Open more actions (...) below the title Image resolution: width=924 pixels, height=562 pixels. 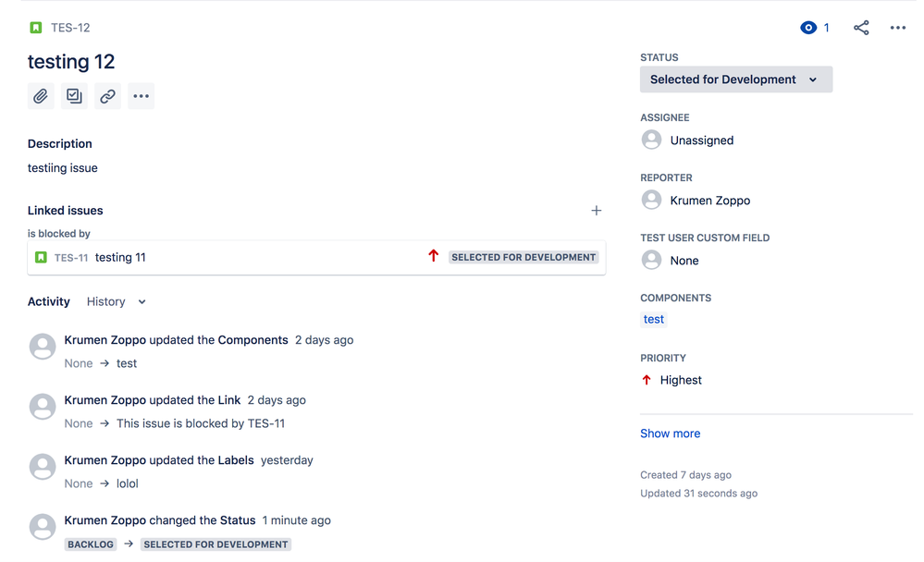pos(141,95)
